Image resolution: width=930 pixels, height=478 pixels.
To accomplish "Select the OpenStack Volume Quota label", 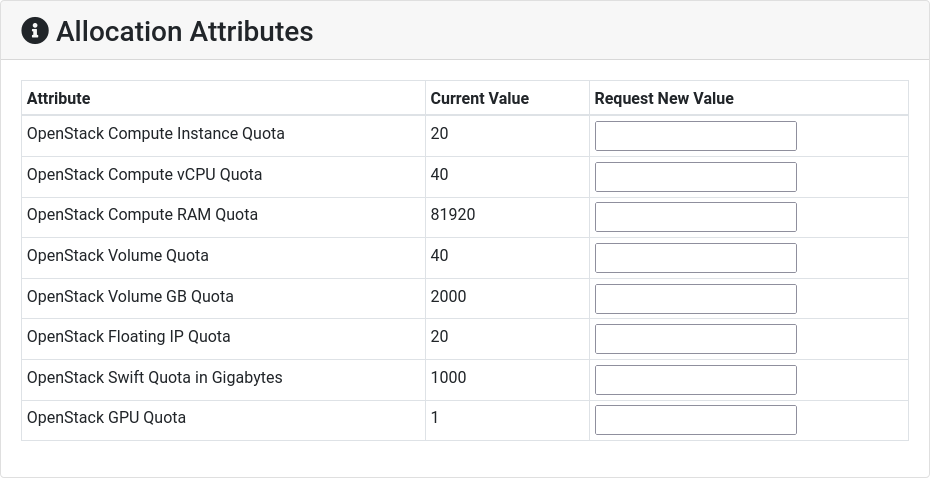I will coord(117,256).
